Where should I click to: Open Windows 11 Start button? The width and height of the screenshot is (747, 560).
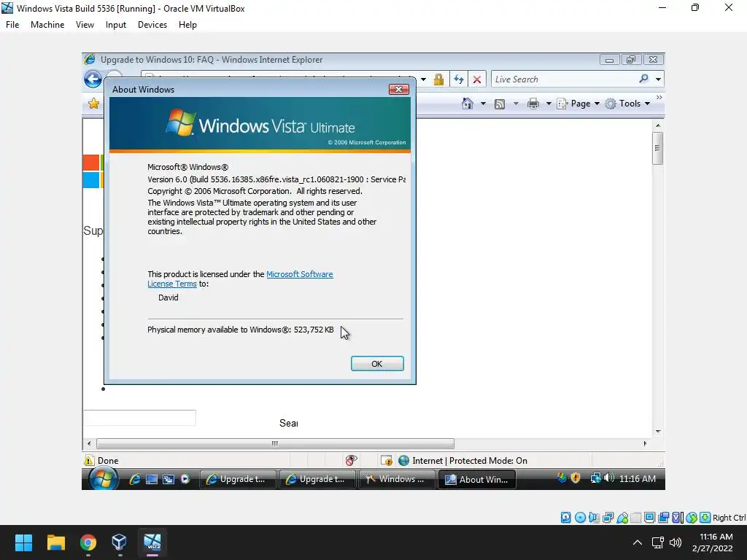(x=23, y=542)
